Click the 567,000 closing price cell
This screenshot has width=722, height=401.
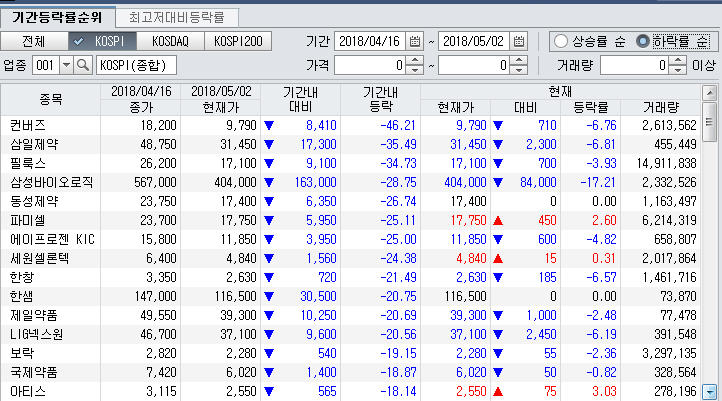click(155, 182)
